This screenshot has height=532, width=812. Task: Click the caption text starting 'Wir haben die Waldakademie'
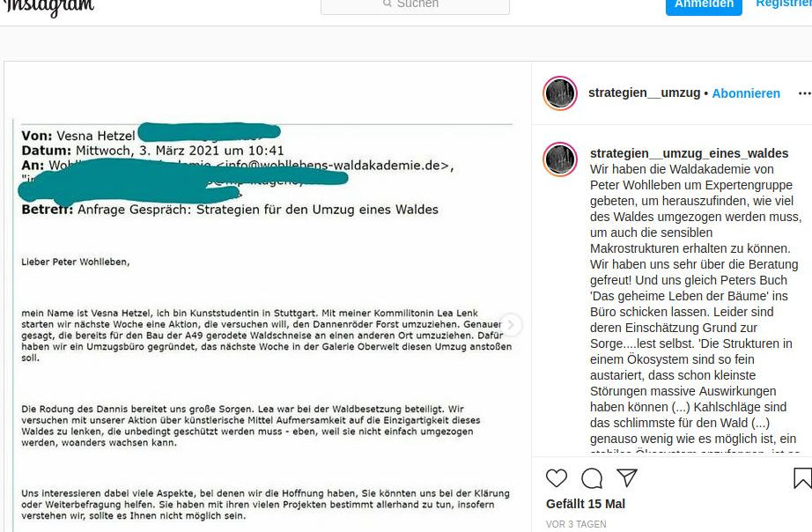(x=696, y=307)
